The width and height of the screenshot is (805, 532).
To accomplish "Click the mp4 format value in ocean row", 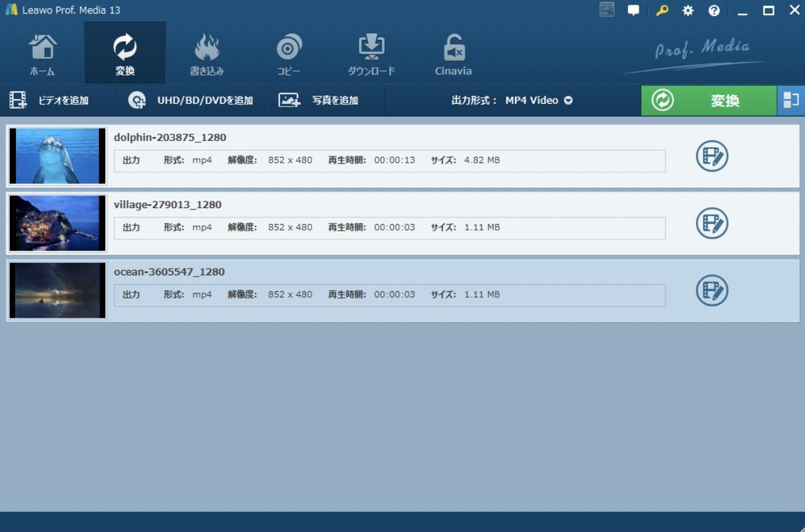I will (x=202, y=295).
